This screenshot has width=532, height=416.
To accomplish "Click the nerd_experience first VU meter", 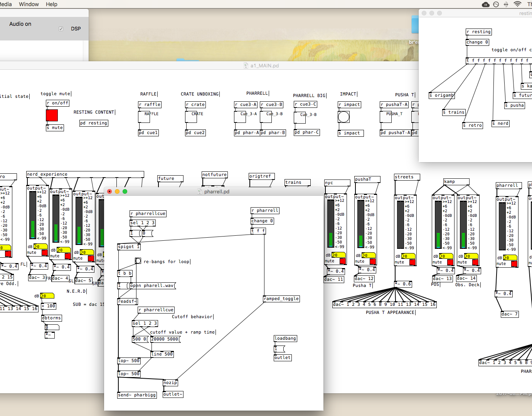I will (x=32, y=215).
